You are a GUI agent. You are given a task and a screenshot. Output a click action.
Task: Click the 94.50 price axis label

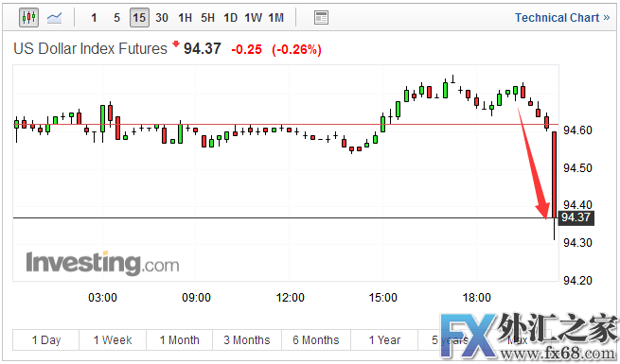[x=577, y=167]
